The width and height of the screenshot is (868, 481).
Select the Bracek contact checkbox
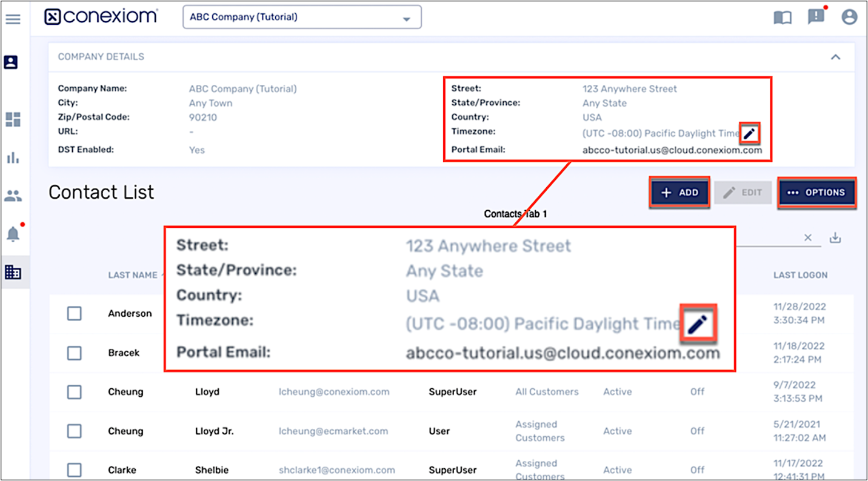pyautogui.click(x=74, y=353)
